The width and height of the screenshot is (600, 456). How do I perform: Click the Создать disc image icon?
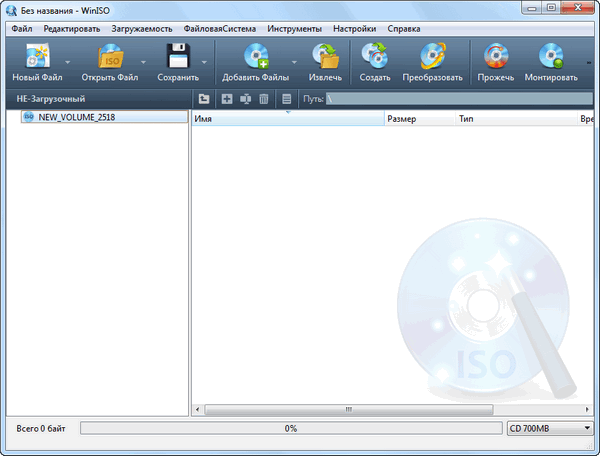pyautogui.click(x=375, y=57)
